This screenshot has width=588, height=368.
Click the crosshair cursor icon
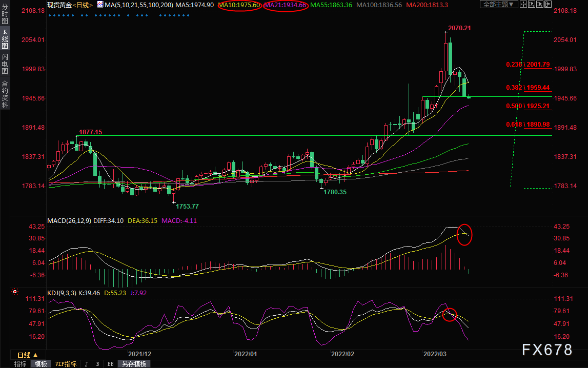point(523,5)
